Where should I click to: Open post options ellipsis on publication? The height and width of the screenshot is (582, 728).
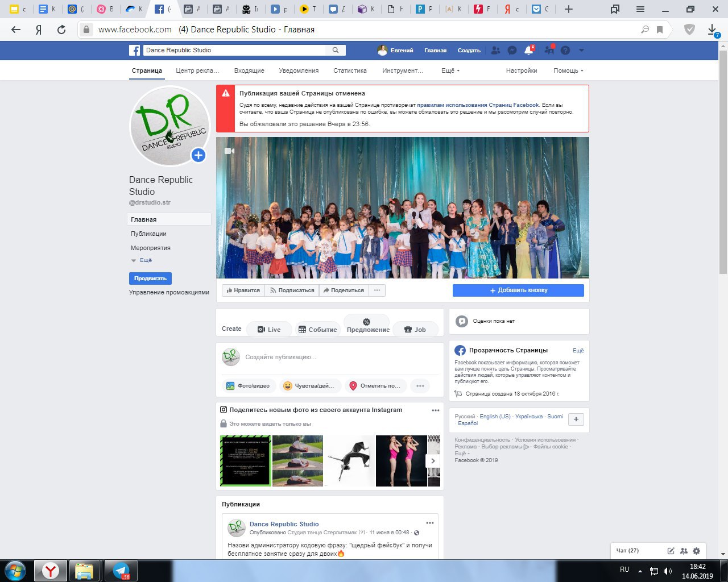pyautogui.click(x=430, y=523)
